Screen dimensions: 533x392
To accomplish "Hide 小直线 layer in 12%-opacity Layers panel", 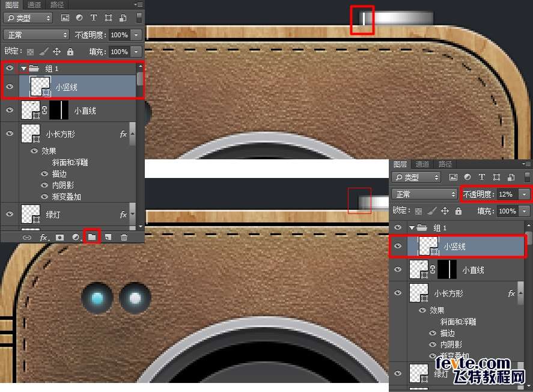I will point(398,269).
